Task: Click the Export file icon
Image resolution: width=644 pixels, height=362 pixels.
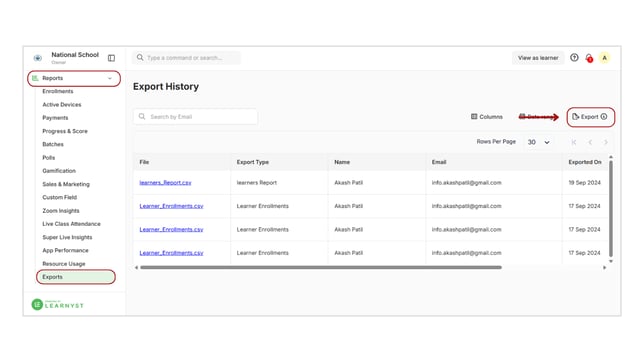Action: coord(575,117)
